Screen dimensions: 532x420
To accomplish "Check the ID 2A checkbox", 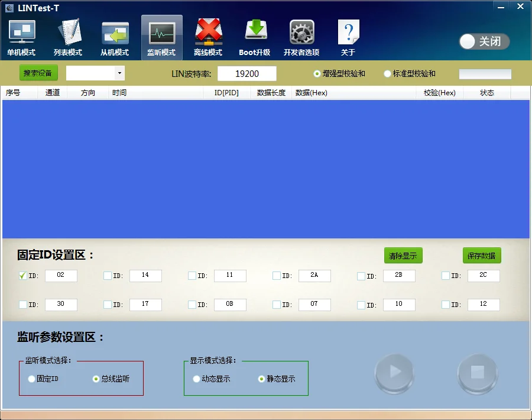I will point(277,276).
